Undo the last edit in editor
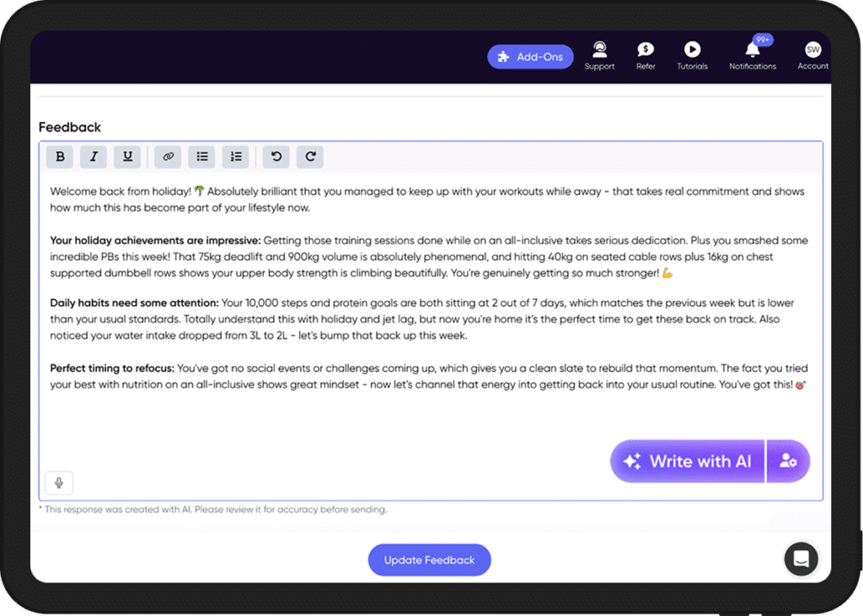Viewport: 863px width, 616px height. click(276, 156)
